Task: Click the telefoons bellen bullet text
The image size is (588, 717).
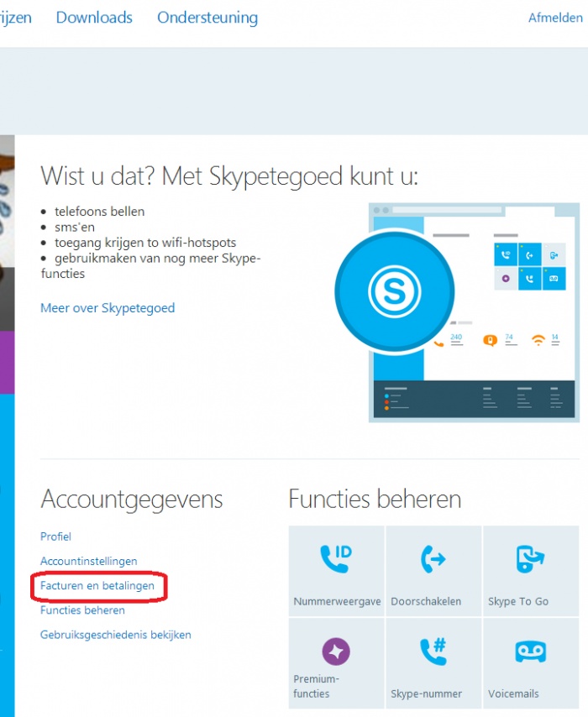Action: coord(100,212)
